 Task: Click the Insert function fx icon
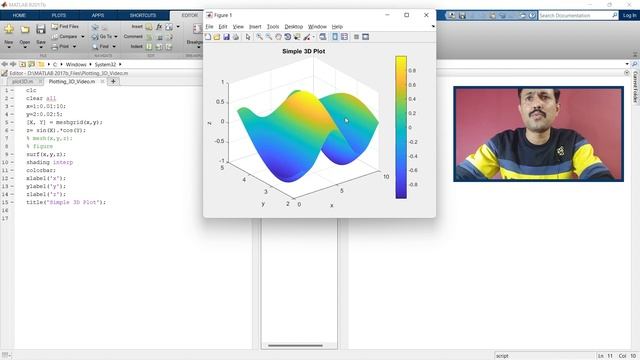coord(159,27)
